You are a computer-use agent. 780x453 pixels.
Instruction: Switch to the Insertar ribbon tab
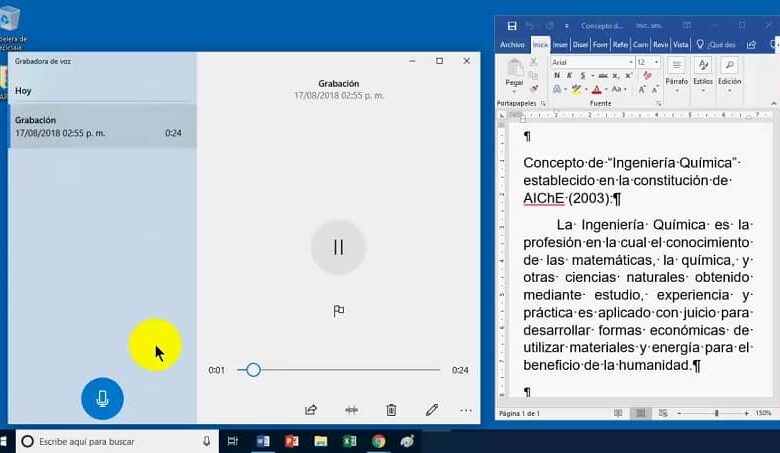560,45
